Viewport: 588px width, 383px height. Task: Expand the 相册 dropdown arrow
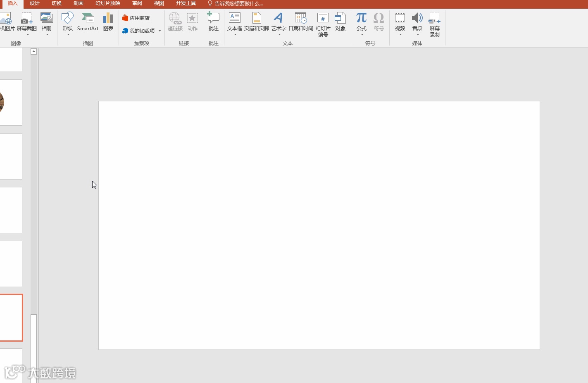tap(47, 35)
